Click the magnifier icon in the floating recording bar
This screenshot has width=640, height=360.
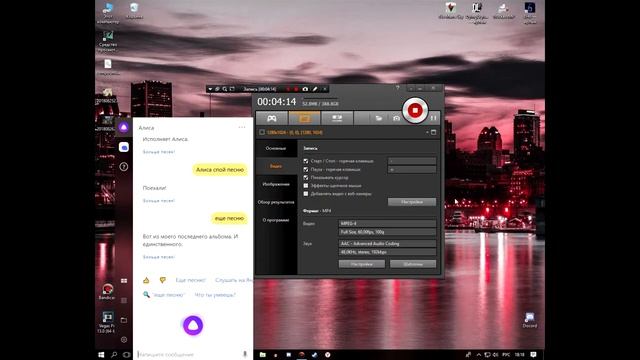[x=225, y=89]
